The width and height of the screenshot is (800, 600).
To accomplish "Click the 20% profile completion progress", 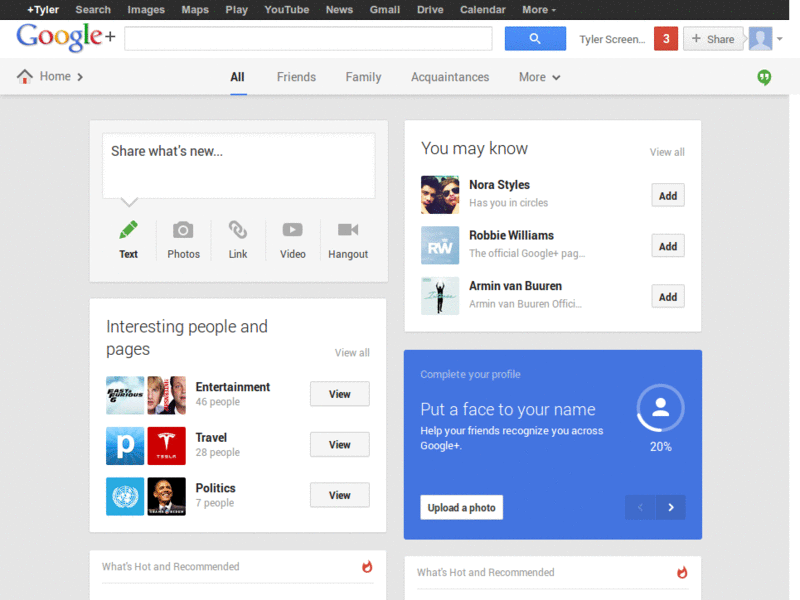I will 661,447.
